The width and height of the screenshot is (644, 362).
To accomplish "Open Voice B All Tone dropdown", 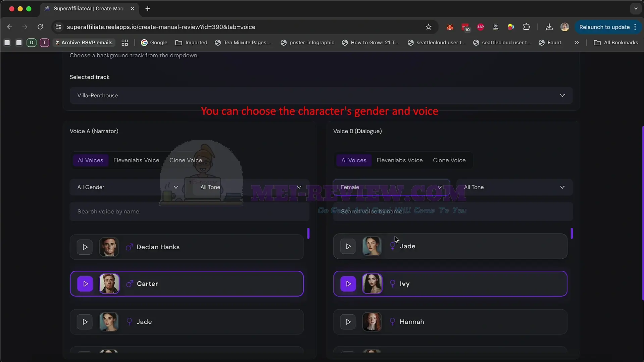I will coord(514,187).
